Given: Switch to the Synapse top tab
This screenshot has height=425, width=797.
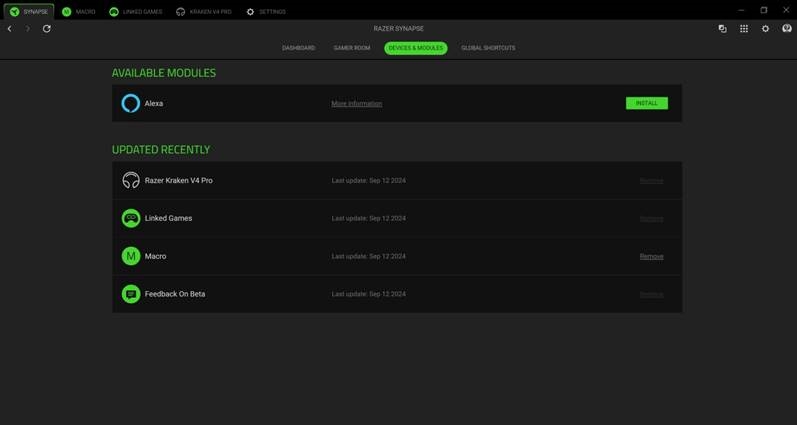Looking at the screenshot, I should click(x=29, y=12).
